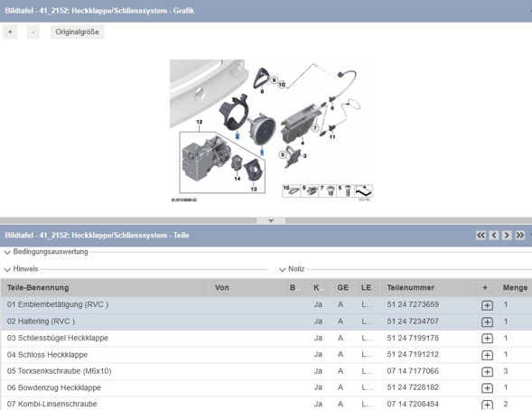This screenshot has width=532, height=410.
Task: Go to next Bildtafel arrow
Action: [507, 235]
